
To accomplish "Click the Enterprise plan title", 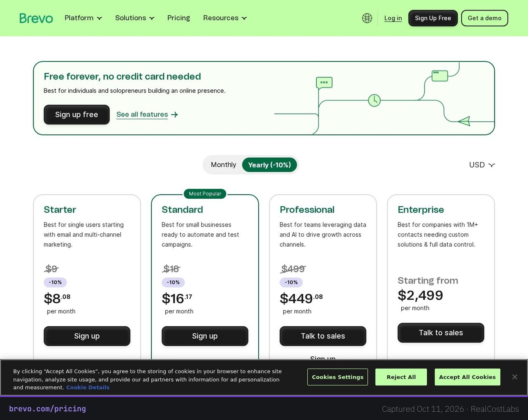I will (421, 210).
